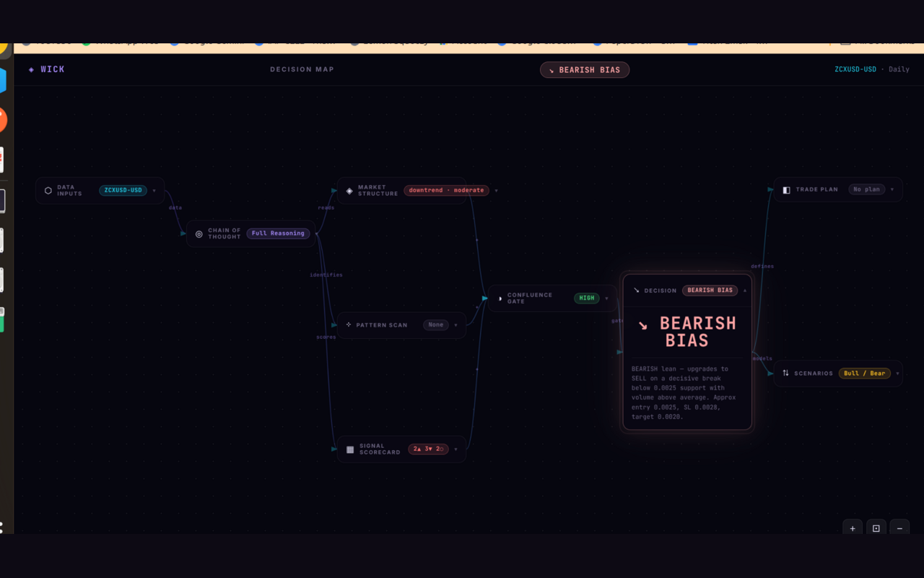Click the HIGH badge on Confluence Gate

(587, 298)
